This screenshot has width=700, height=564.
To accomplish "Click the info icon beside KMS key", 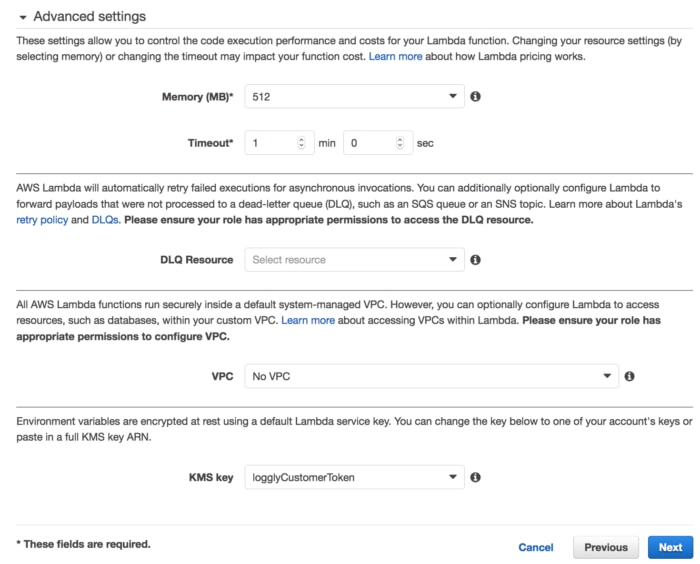I will click(x=476, y=478).
